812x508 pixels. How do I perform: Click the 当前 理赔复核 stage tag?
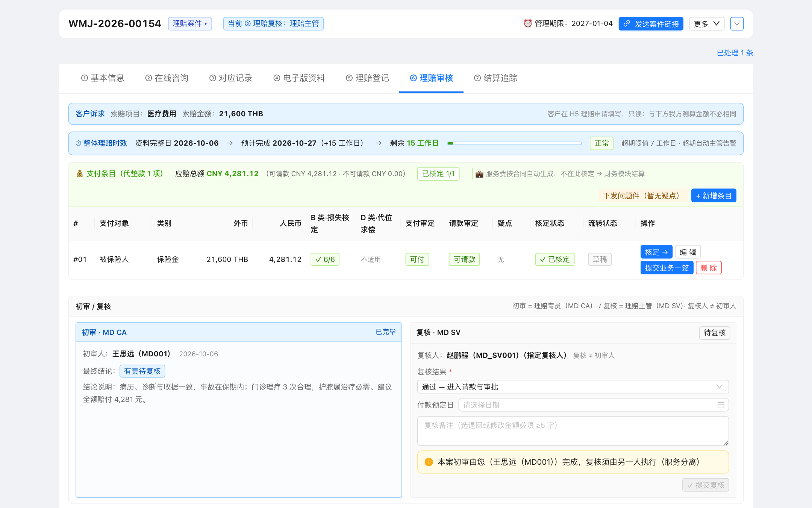tap(273, 24)
